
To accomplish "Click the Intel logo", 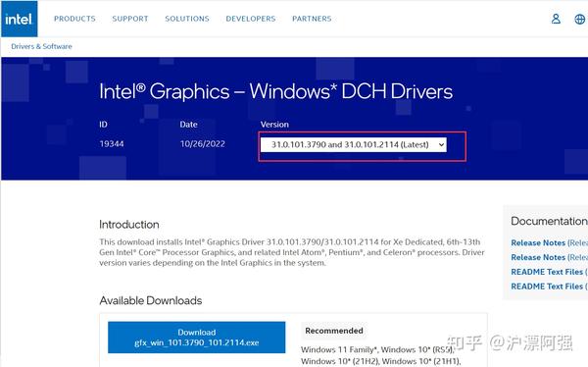I will 20,19.
